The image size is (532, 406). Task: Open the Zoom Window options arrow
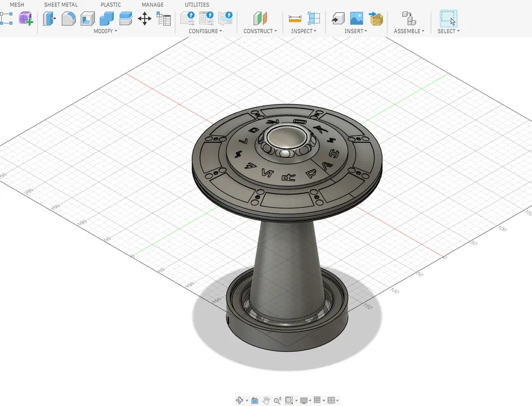296,401
